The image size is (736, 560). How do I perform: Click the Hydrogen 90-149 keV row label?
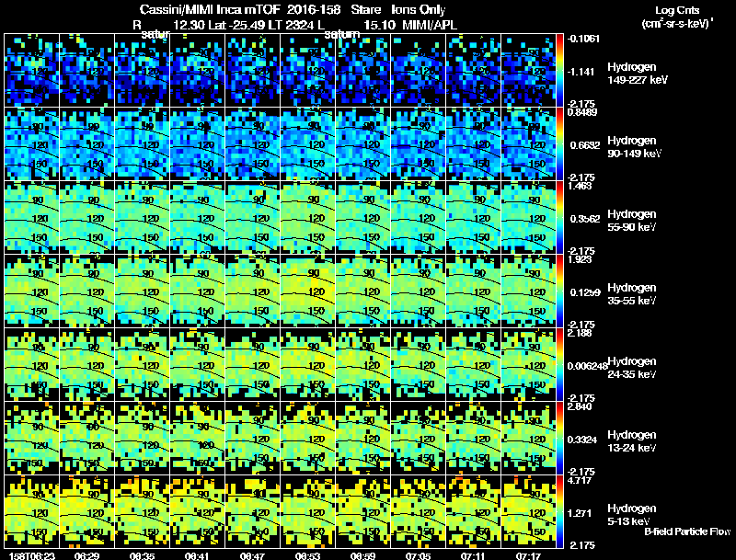click(x=634, y=147)
